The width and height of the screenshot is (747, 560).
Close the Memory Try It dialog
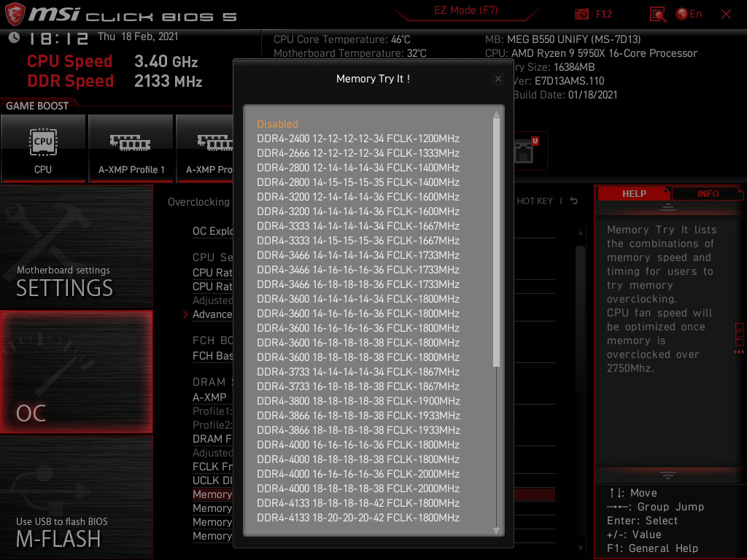pyautogui.click(x=498, y=79)
